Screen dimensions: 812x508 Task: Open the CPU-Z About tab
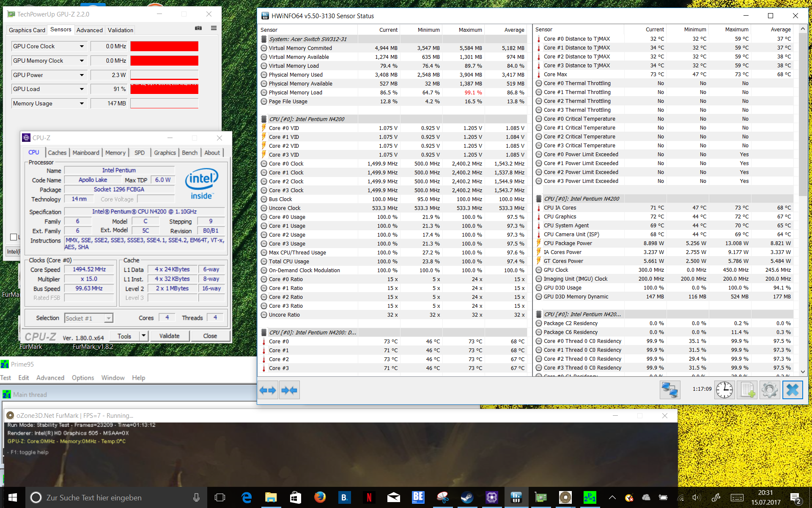point(212,152)
